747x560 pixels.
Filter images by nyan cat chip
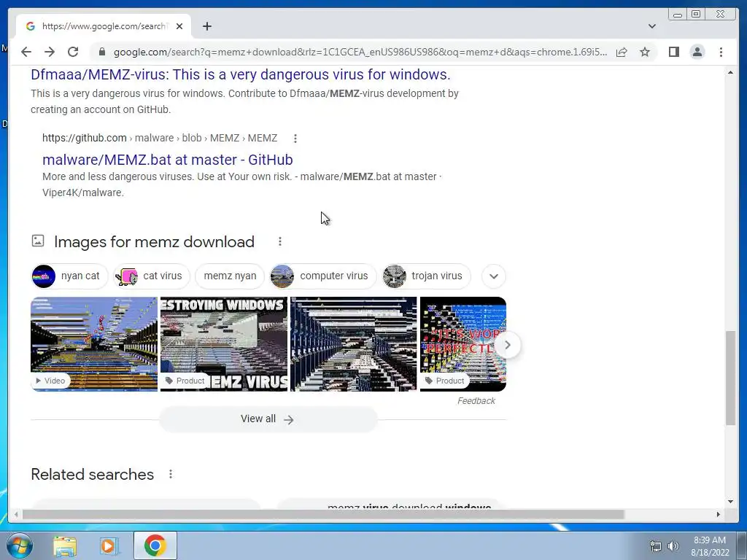[69, 276]
